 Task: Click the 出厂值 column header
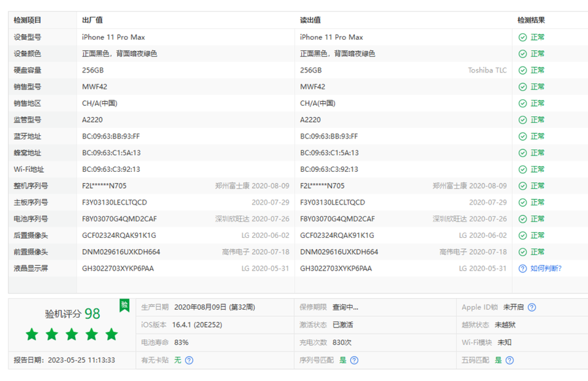coord(92,20)
